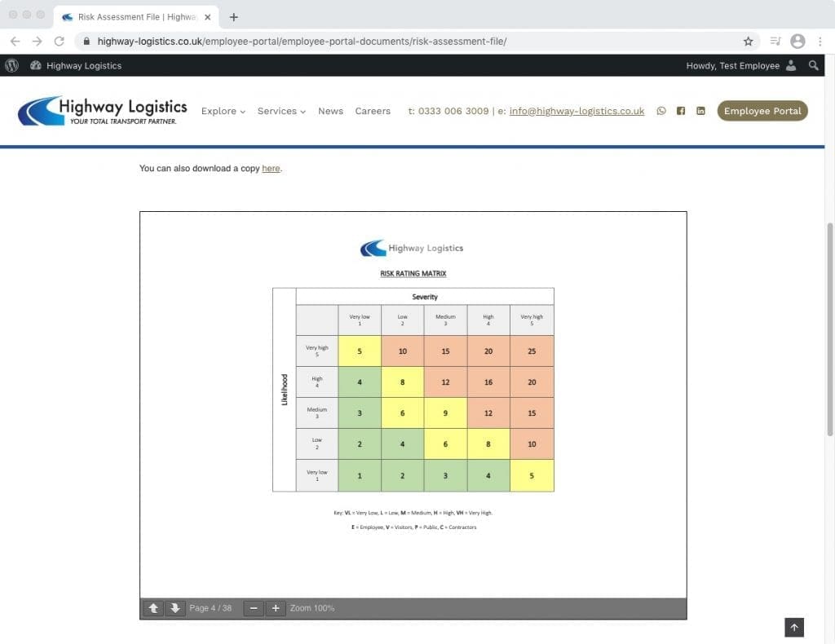Open Chrome three-dot menu
The image size is (835, 644).
(820, 41)
